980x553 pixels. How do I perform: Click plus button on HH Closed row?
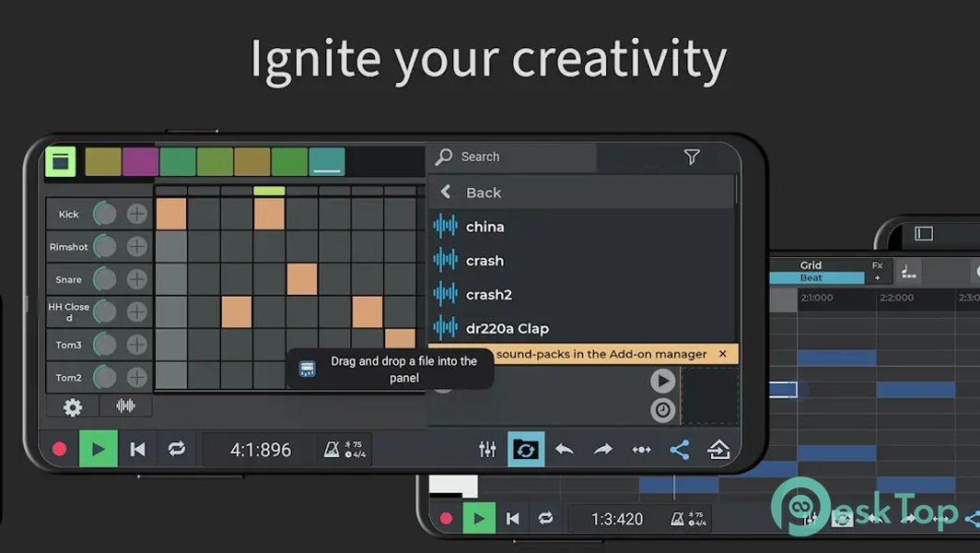136,312
